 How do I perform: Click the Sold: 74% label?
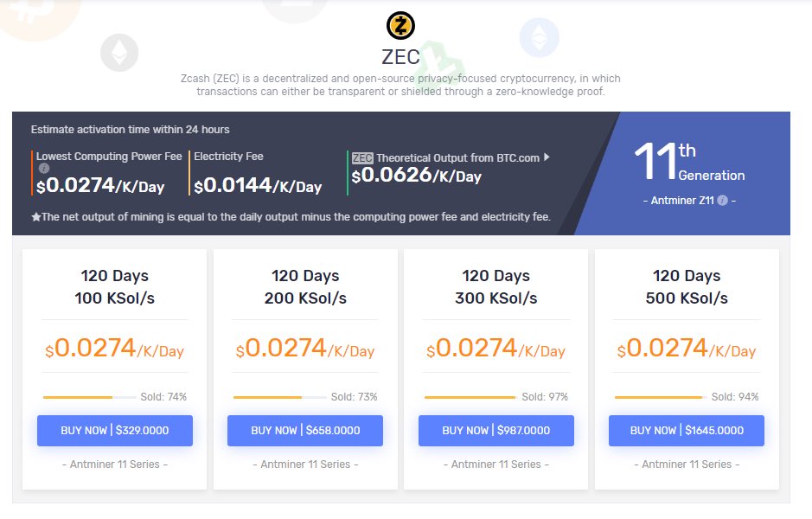click(x=163, y=397)
